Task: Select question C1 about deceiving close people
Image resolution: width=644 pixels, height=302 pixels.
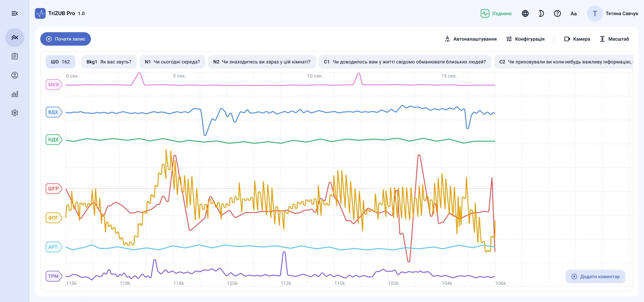Action: tap(405, 62)
